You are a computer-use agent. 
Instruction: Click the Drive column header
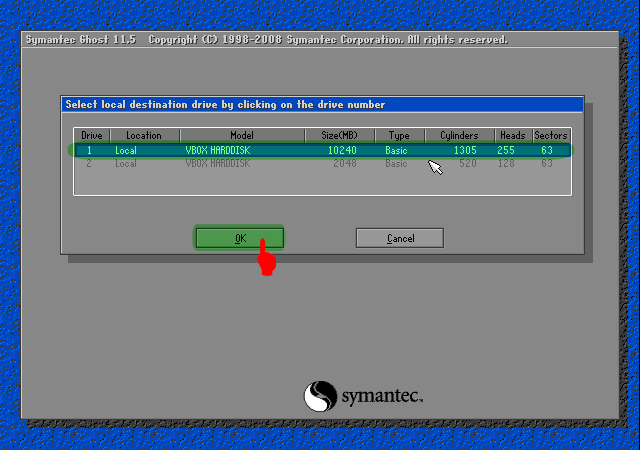[x=92, y=136]
